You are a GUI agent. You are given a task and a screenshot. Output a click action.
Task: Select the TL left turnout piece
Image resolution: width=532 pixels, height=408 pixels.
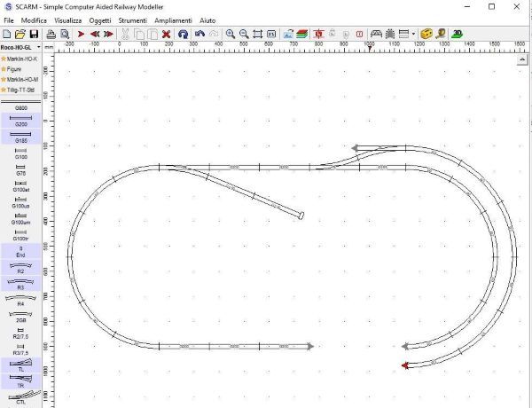[x=20, y=365]
